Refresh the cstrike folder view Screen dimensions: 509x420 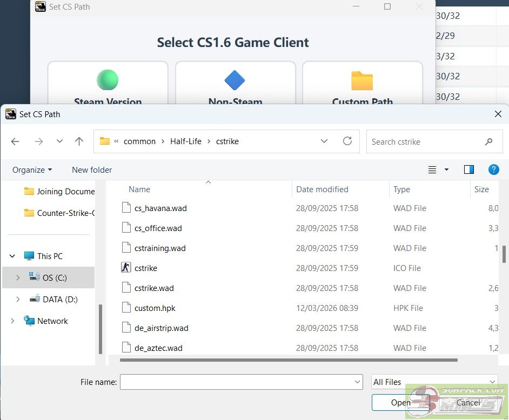coord(347,141)
